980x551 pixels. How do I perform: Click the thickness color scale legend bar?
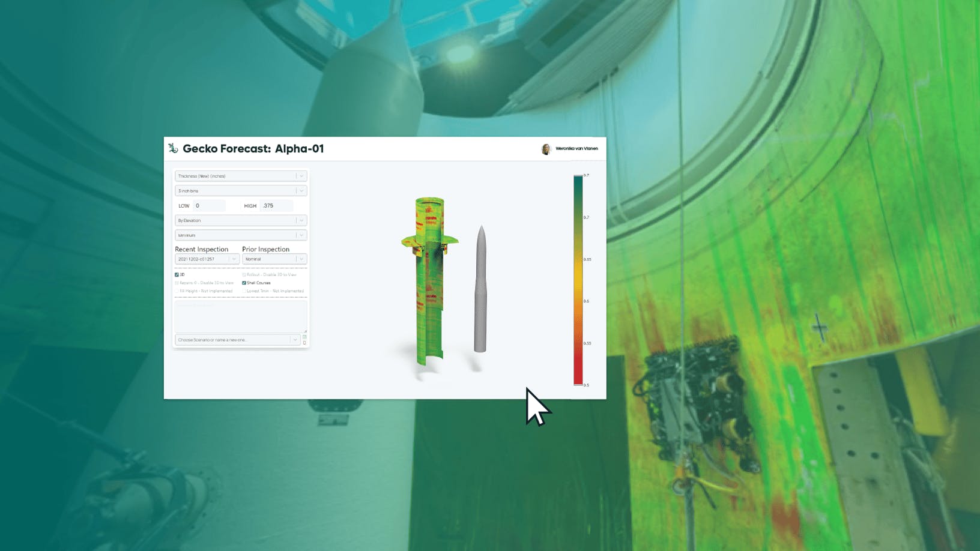[578, 280]
